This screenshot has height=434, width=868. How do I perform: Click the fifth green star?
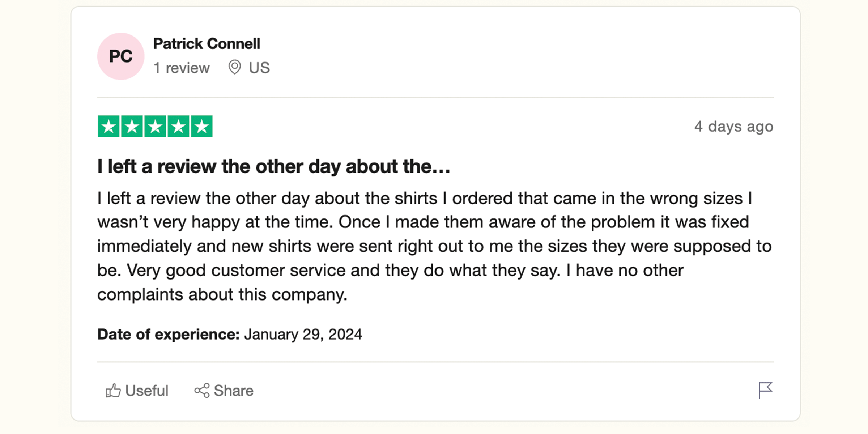point(202,126)
